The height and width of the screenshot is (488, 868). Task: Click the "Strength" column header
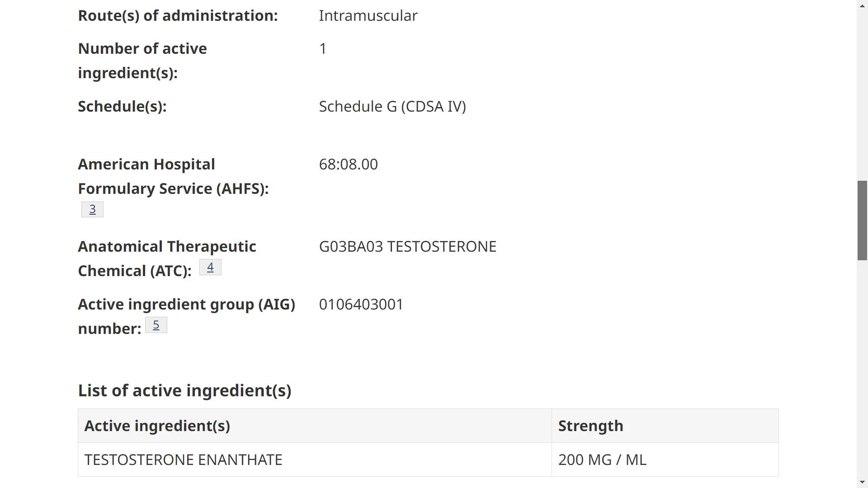click(x=590, y=426)
